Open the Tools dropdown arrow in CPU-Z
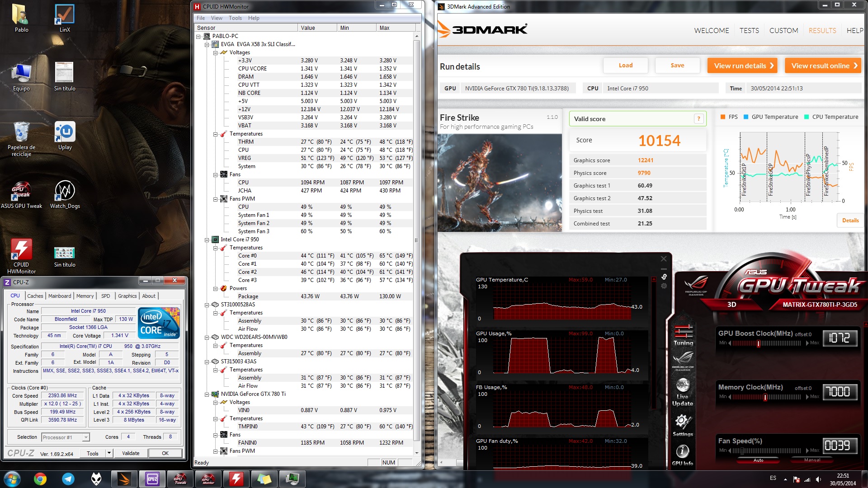 coord(109,453)
